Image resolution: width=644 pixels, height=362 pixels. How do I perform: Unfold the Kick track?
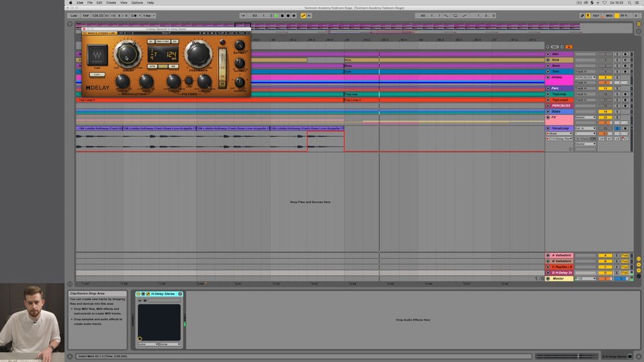[x=548, y=60]
